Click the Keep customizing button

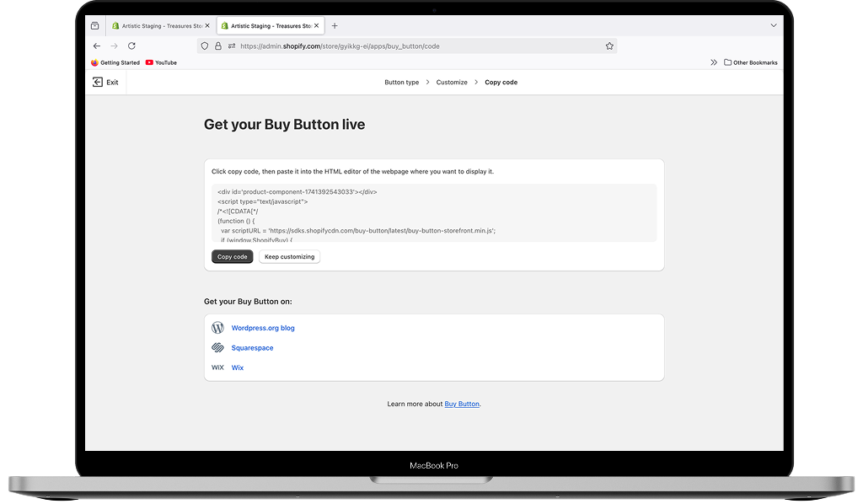pyautogui.click(x=290, y=257)
